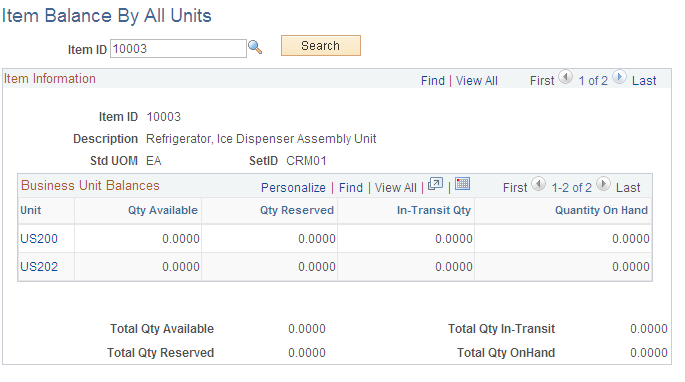Select US202 Qty Reserved value
This screenshot has width=685, height=382.
point(317,267)
